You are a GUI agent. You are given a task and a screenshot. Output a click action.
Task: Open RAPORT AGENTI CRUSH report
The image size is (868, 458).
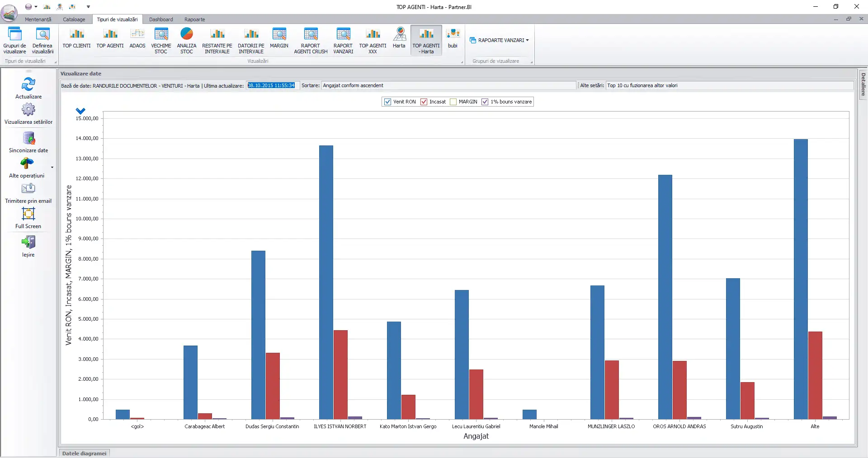tap(311, 40)
